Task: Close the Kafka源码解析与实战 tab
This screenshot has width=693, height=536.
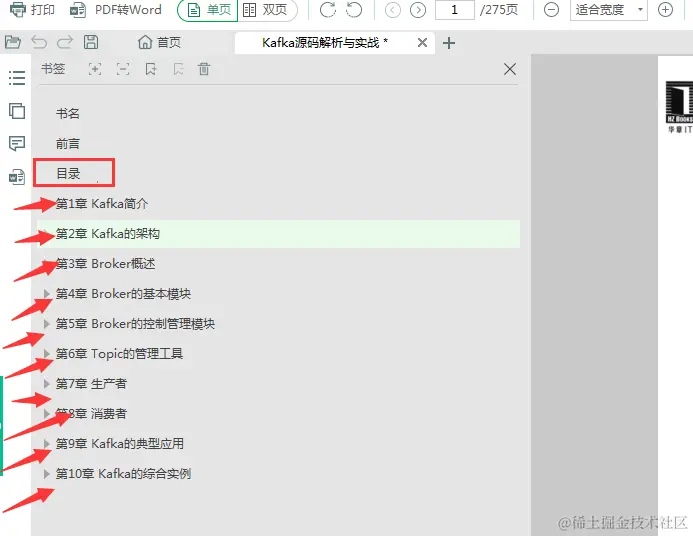Action: [423, 42]
